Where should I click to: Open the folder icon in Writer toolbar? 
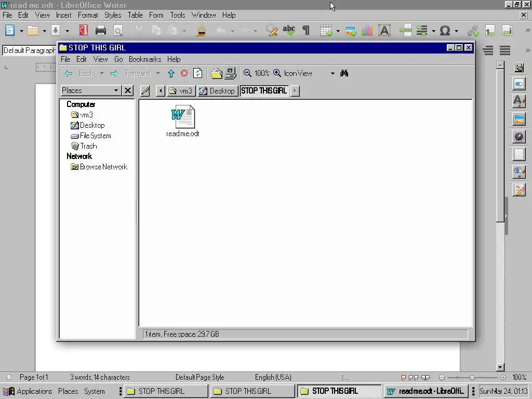click(33, 31)
